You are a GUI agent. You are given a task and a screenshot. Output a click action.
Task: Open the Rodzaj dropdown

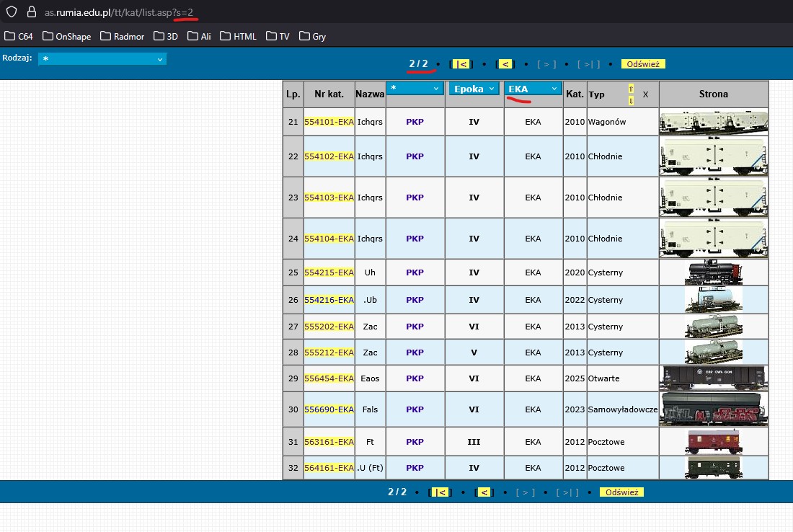tap(102, 58)
